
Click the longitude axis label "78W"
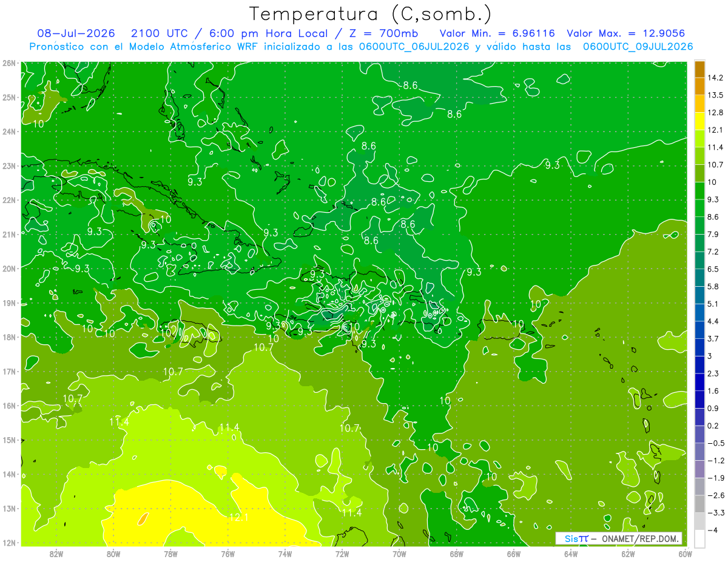[170, 553]
